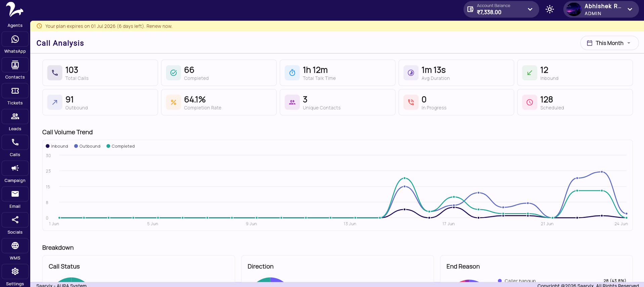Screen dimensions: 644x287
Task: Click the plan expiry clock icon
Action: tap(39, 26)
